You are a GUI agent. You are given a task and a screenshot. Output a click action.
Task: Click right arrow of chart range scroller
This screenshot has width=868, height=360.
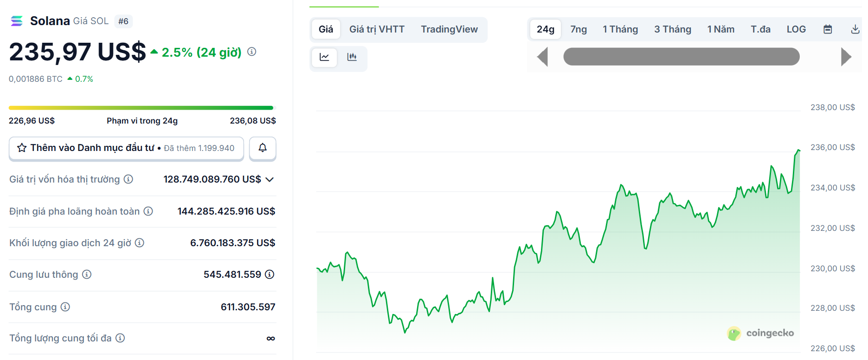tap(846, 57)
